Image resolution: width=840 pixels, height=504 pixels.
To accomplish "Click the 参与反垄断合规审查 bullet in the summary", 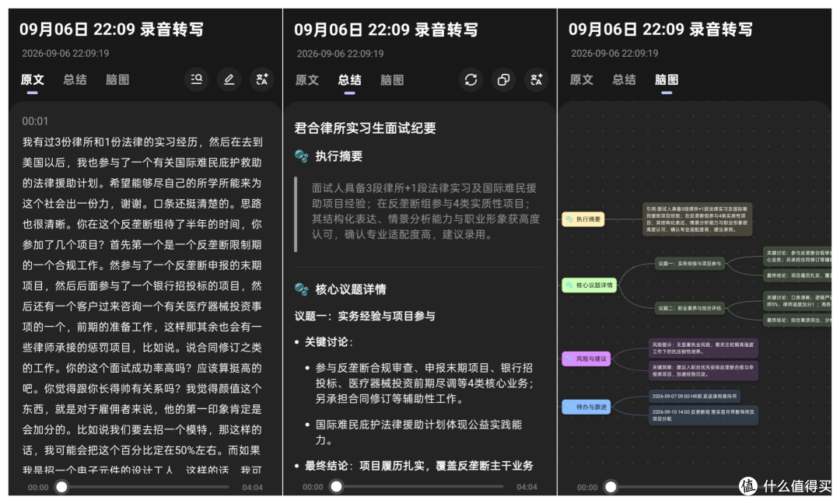I will point(425,383).
